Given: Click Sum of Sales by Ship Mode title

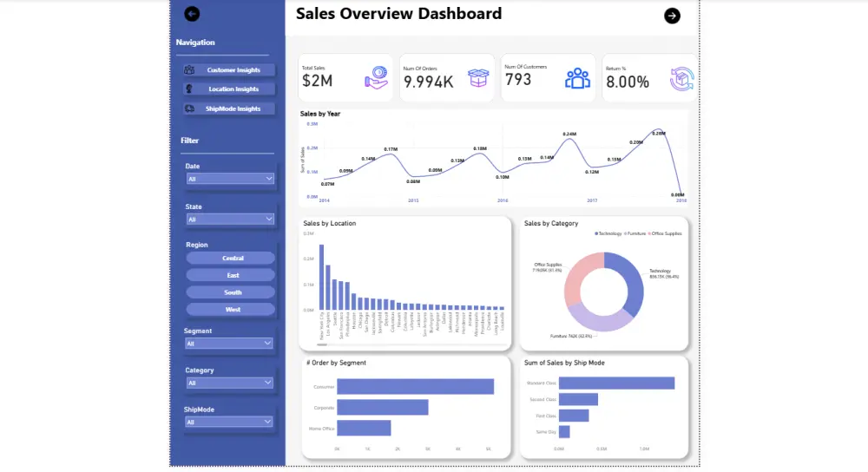Looking at the screenshot, I should 564,363.
